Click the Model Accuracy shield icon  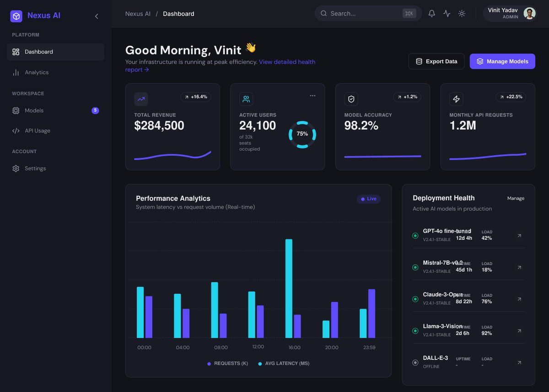point(351,99)
